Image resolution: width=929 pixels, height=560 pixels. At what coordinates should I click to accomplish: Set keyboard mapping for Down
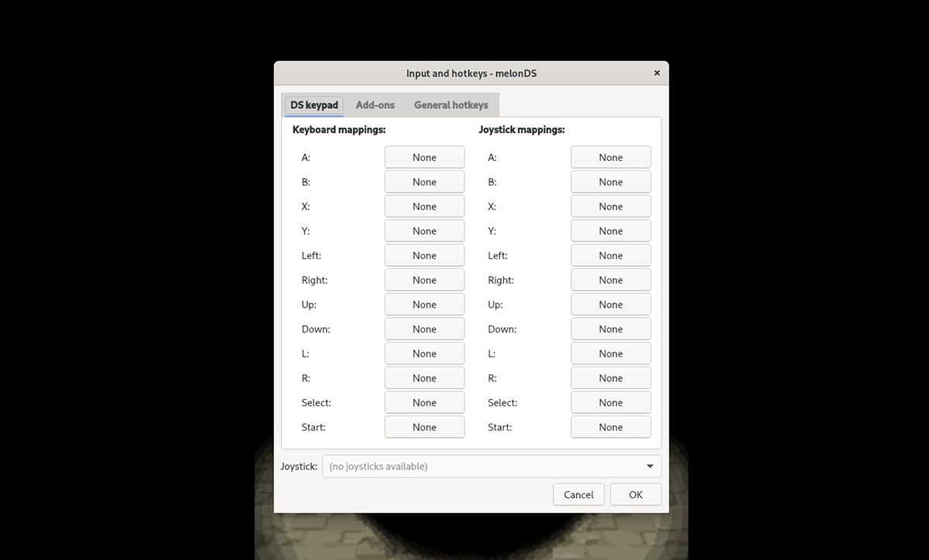(424, 329)
